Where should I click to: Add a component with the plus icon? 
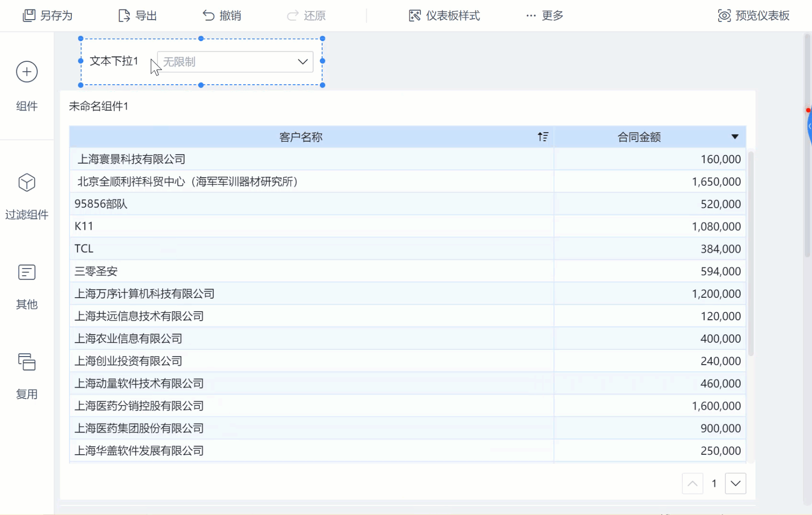[x=27, y=72]
